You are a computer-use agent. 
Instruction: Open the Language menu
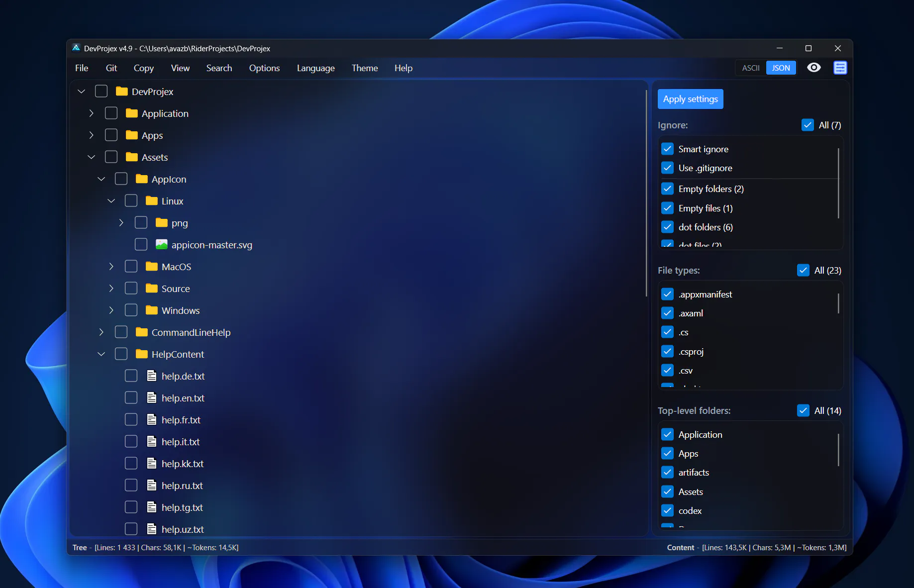315,68
